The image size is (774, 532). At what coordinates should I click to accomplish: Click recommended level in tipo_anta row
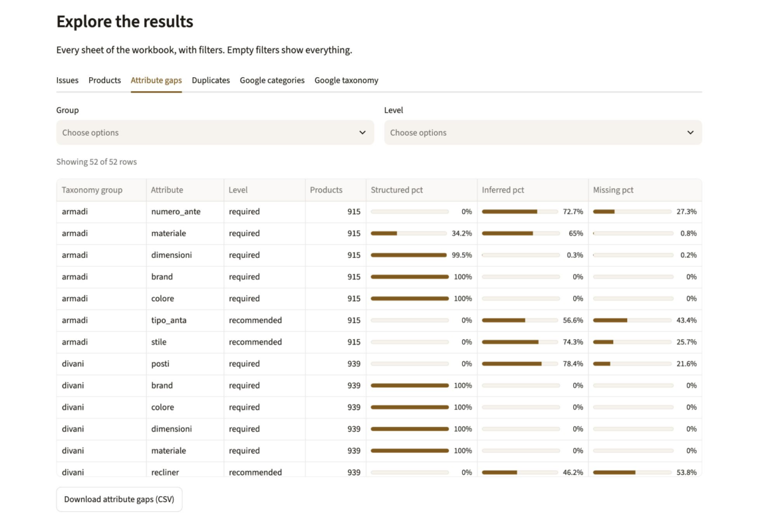[255, 321]
